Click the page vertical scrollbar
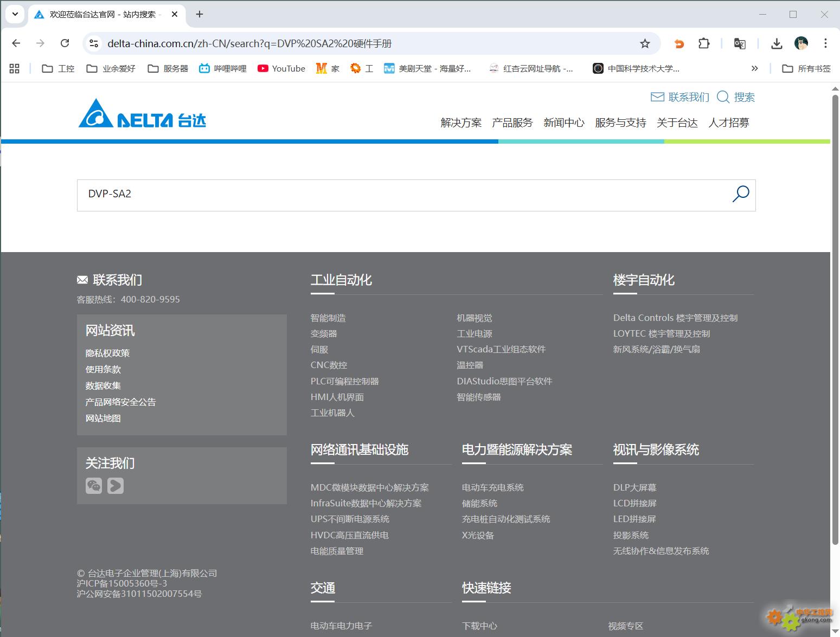Viewport: 840px width, 637px height. coord(835,319)
